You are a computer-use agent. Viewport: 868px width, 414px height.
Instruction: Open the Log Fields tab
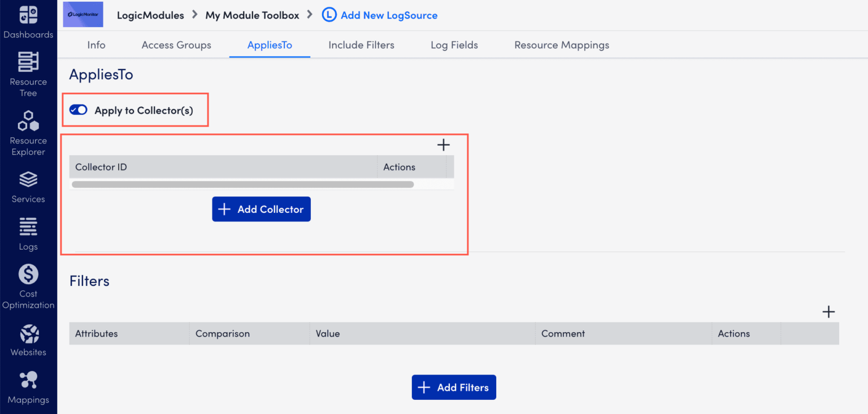454,45
